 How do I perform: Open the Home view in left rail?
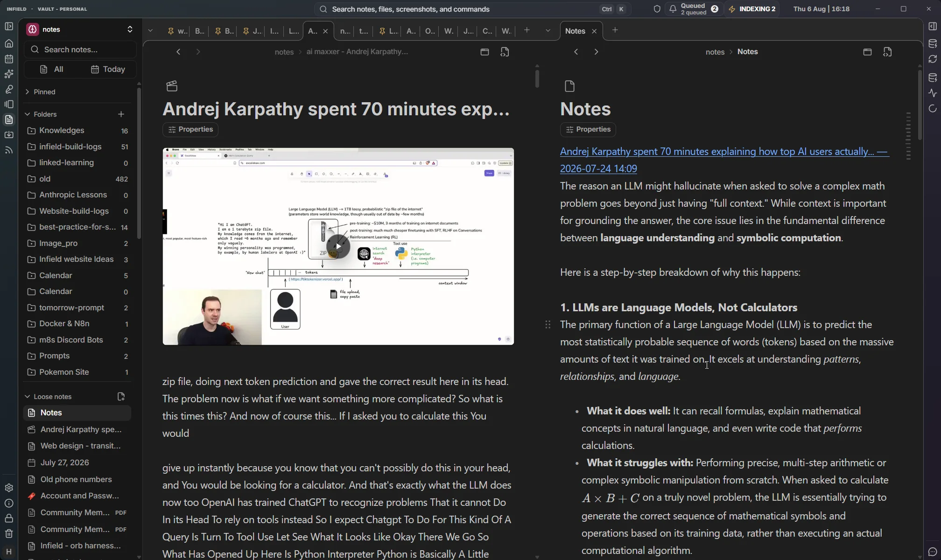(x=9, y=44)
